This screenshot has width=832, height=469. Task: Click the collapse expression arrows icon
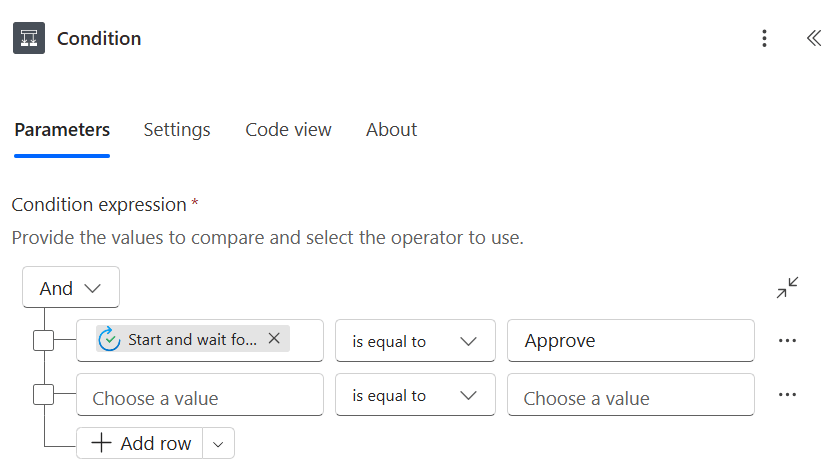click(787, 288)
